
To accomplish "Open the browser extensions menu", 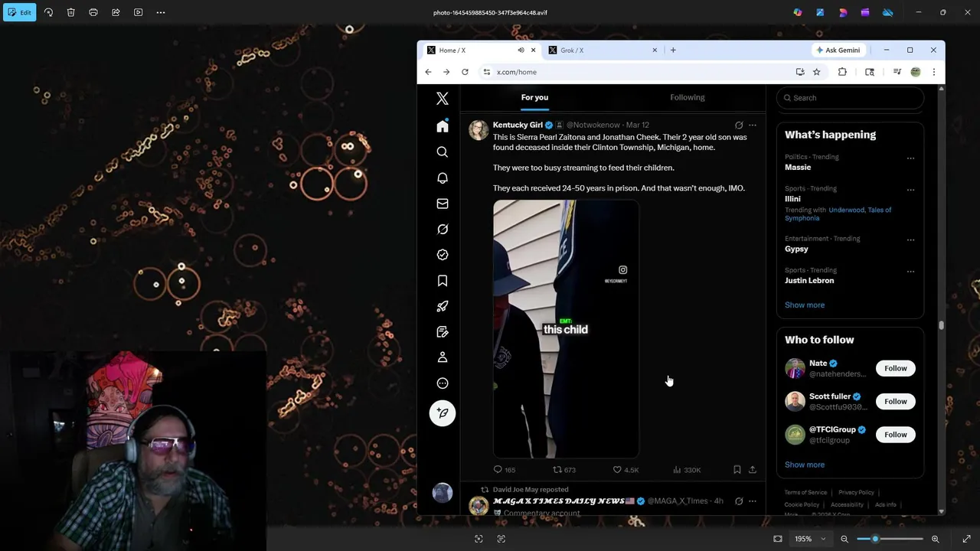I will pos(842,72).
